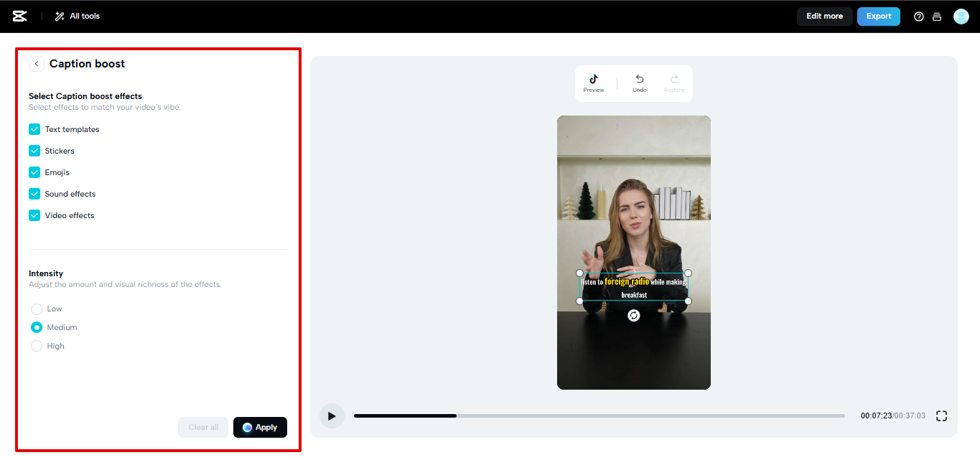
Task: Click the CapCut logo icon at top left
Action: click(19, 16)
